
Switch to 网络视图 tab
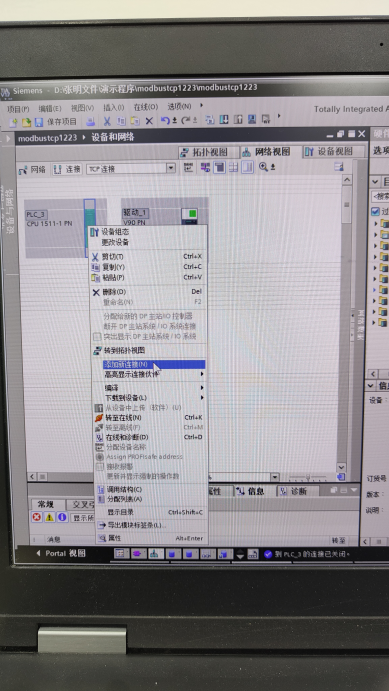[x=266, y=152]
